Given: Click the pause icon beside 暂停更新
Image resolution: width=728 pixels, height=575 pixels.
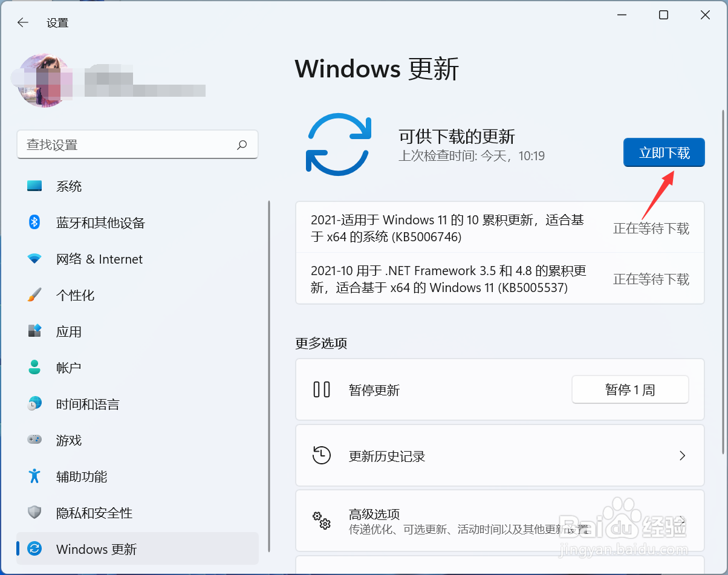Looking at the screenshot, I should (322, 389).
